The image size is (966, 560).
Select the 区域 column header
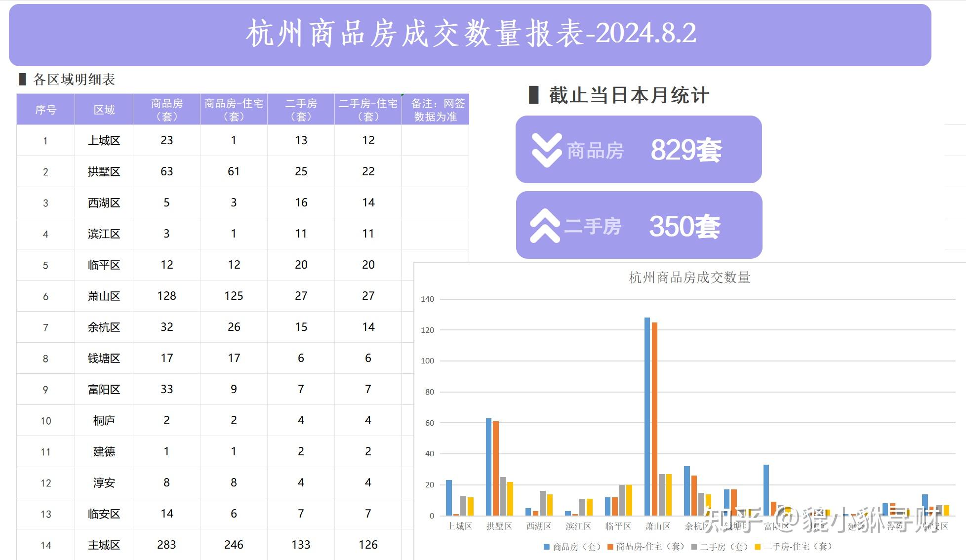(104, 110)
